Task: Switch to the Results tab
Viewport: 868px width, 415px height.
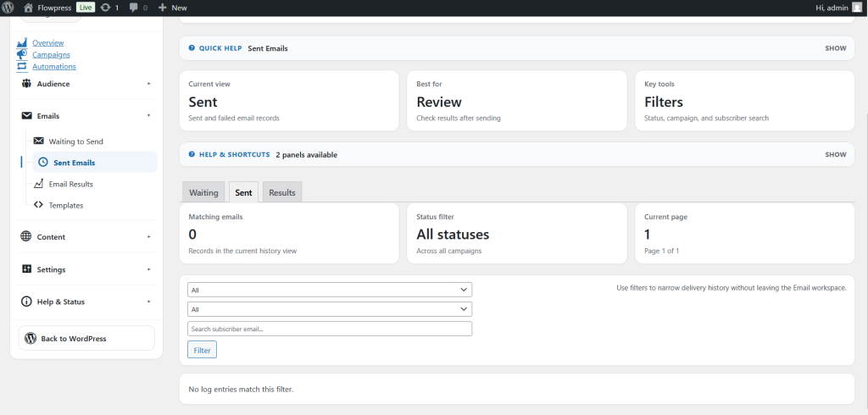Action: pos(282,192)
